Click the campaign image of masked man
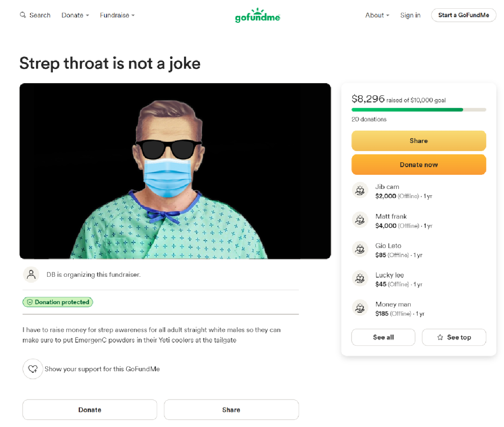This screenshot has height=427, width=504. coord(175,170)
